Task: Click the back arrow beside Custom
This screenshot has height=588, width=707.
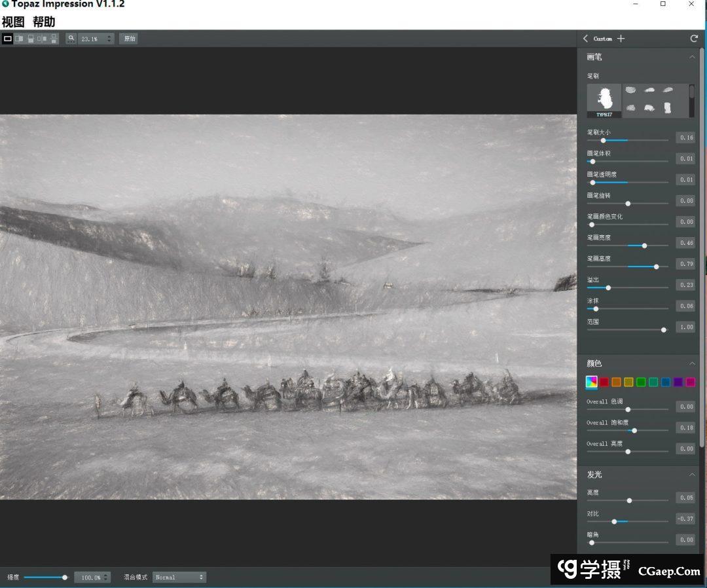Action: (586, 39)
